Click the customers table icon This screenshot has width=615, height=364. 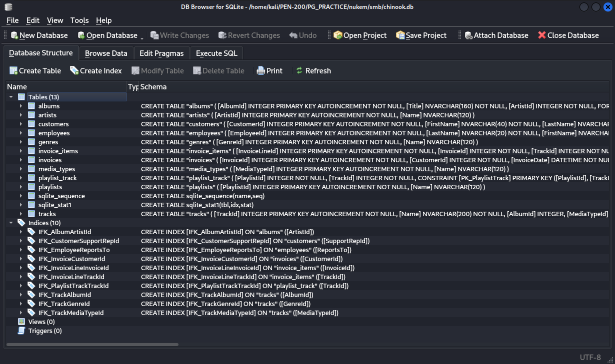[31, 124]
